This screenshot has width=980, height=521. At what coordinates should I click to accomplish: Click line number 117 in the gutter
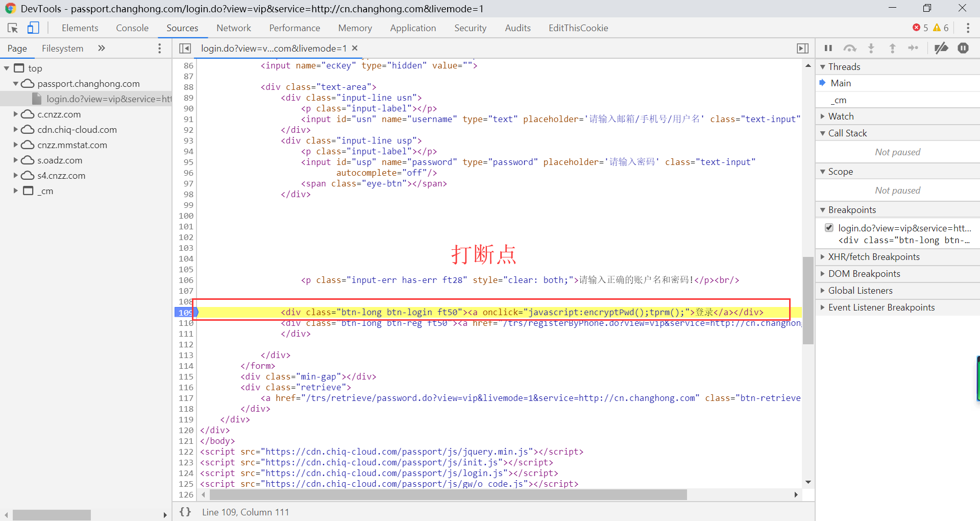(186, 398)
